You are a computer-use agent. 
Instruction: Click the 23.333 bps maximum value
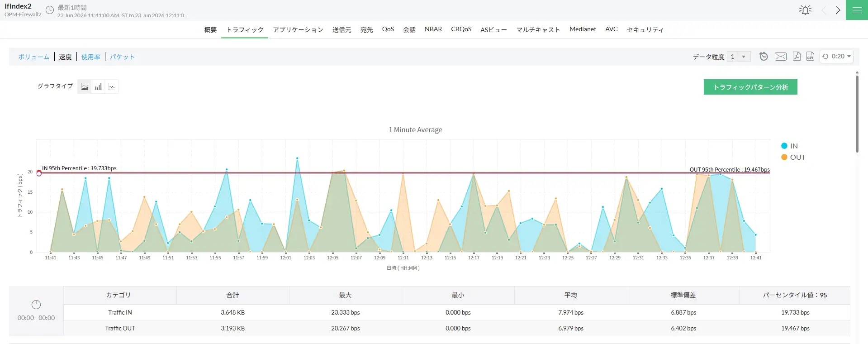click(x=345, y=313)
